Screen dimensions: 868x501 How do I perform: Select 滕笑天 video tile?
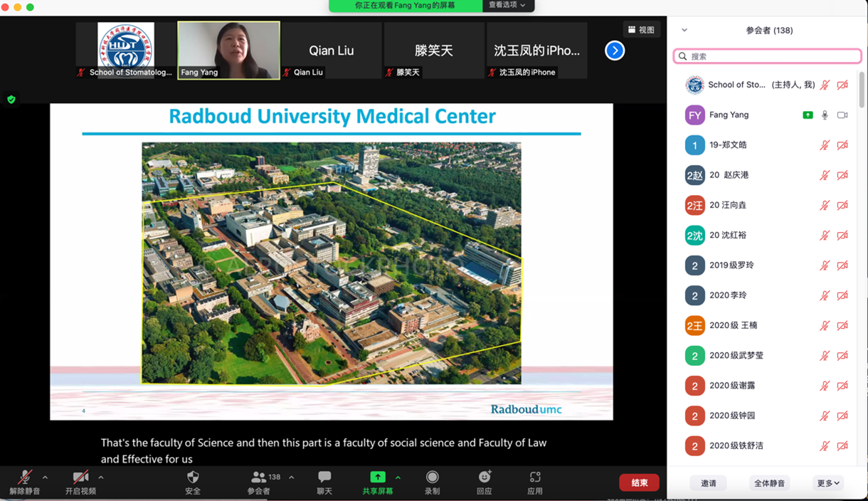433,50
